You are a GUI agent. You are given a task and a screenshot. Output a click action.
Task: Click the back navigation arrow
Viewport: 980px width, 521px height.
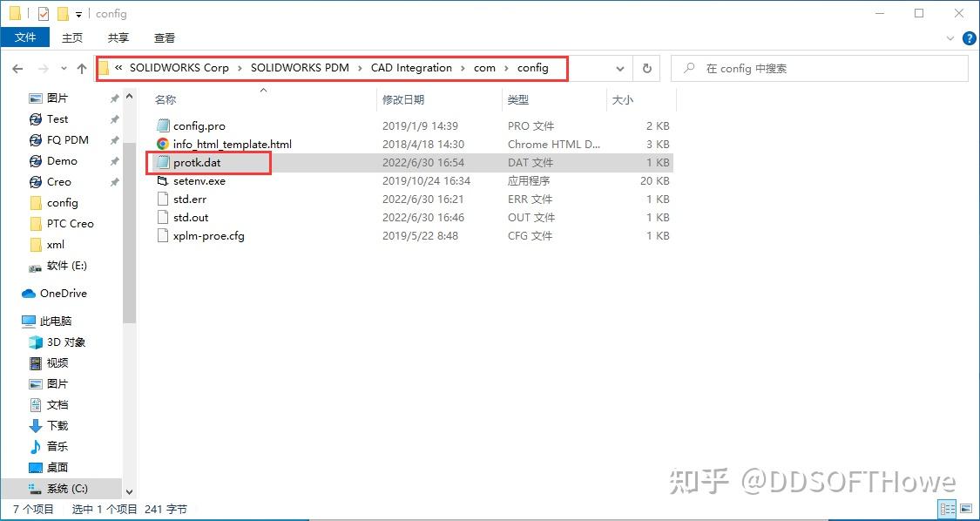[x=17, y=68]
